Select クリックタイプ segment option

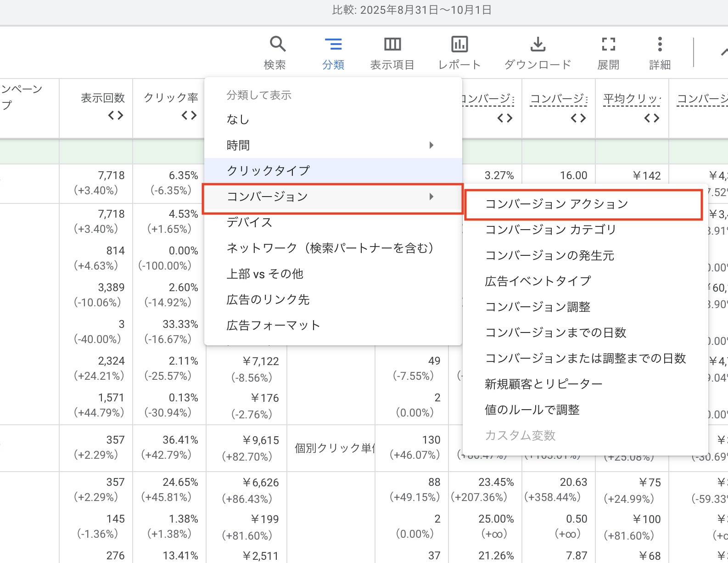pos(269,171)
